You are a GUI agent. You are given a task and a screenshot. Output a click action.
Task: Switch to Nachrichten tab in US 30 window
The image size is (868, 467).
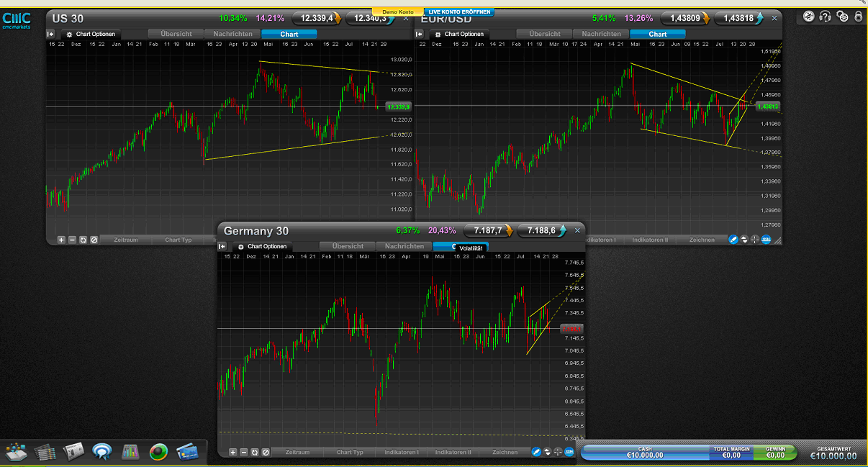click(233, 34)
